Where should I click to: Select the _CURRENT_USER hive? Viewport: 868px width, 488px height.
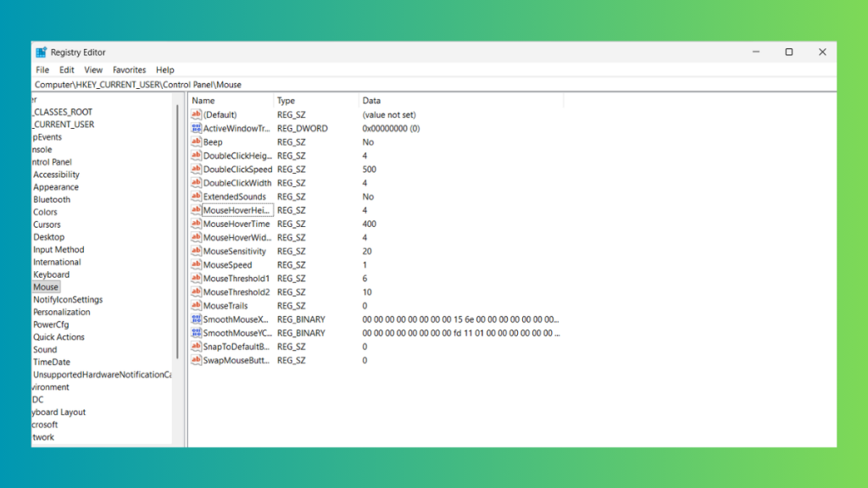coord(63,125)
